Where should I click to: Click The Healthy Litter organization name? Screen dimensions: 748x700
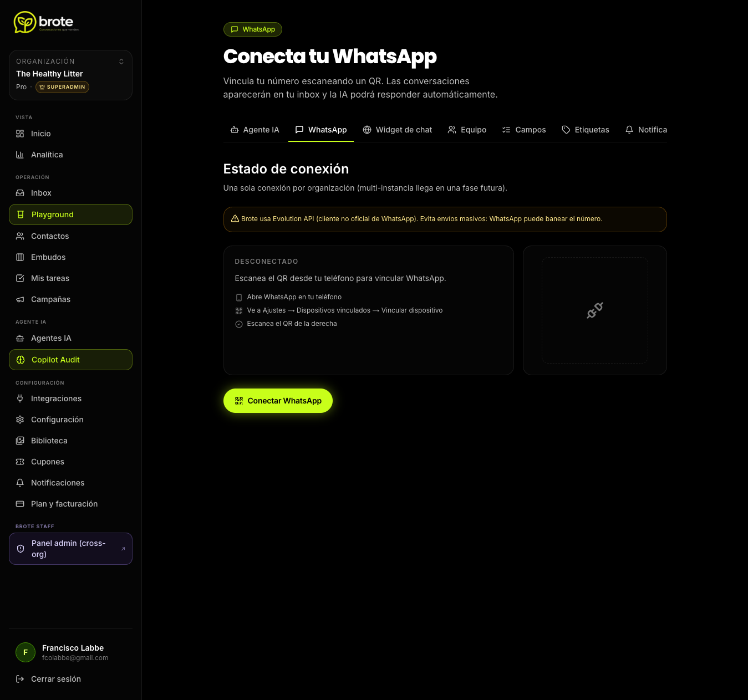[49, 74]
